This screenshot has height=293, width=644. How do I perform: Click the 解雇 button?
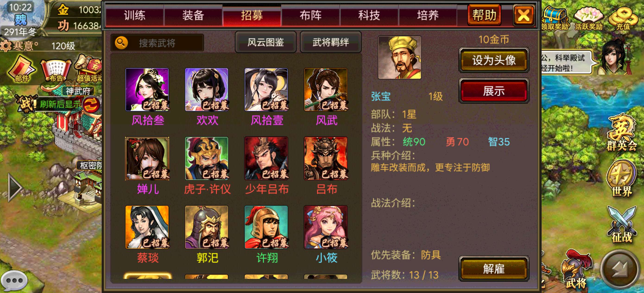pos(494,269)
